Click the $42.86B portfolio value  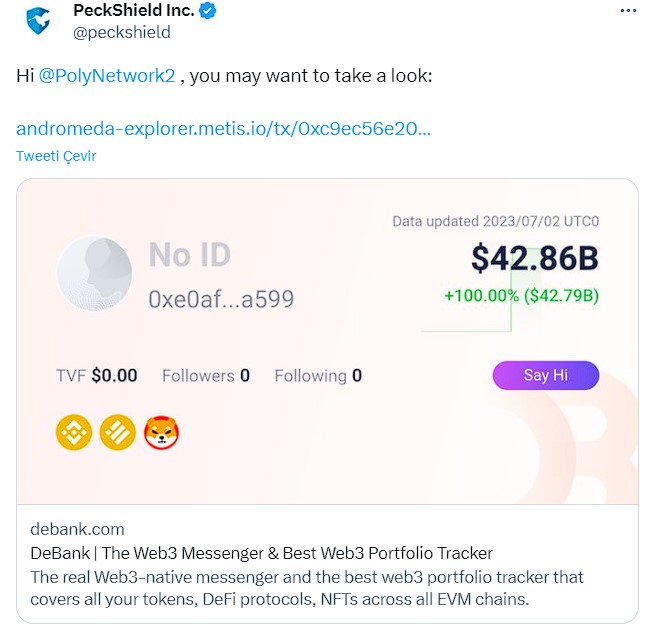click(534, 257)
